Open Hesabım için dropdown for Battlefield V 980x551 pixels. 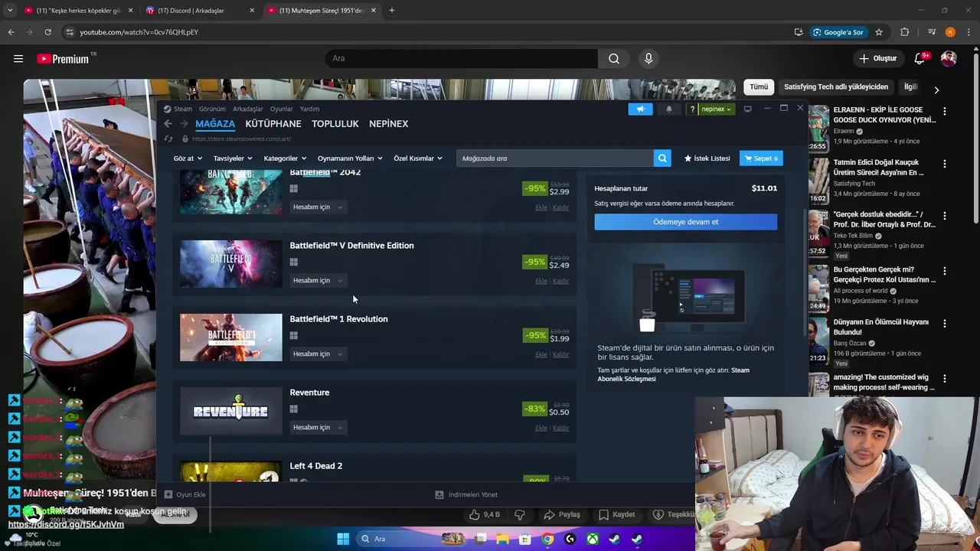[x=318, y=281]
